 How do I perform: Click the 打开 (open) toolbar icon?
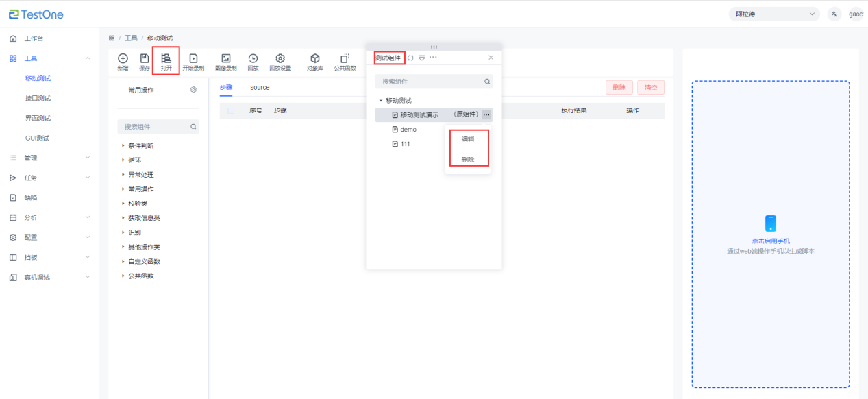(x=166, y=60)
